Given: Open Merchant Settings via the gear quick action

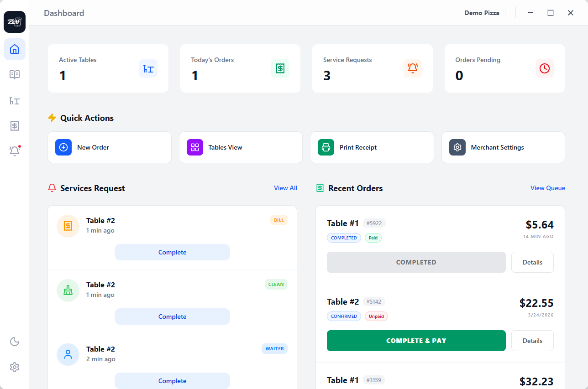Looking at the screenshot, I should [457, 147].
